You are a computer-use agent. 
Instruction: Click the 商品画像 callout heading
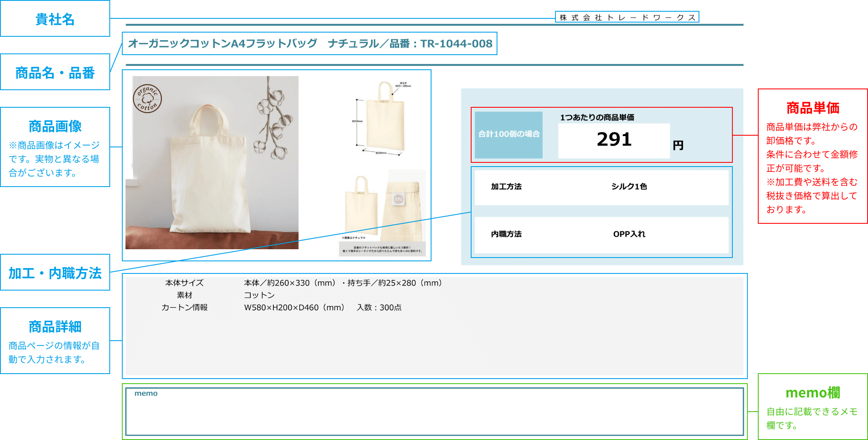[55, 126]
